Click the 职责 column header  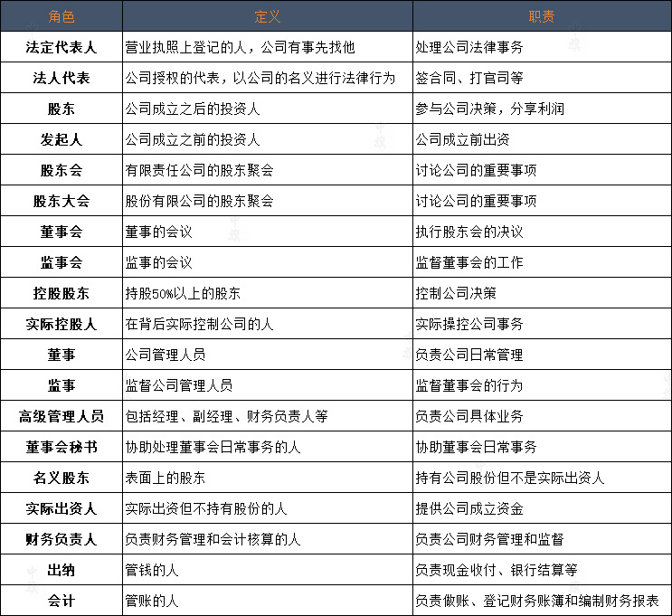542,16
